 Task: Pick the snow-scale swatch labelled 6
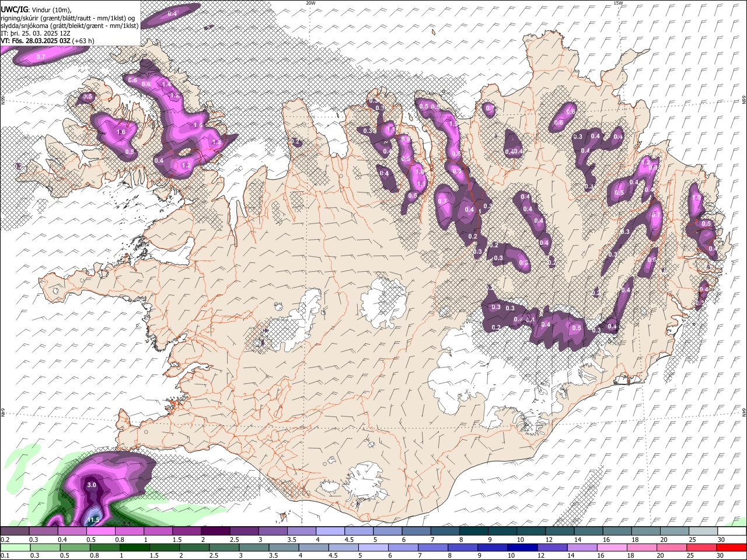(x=416, y=531)
